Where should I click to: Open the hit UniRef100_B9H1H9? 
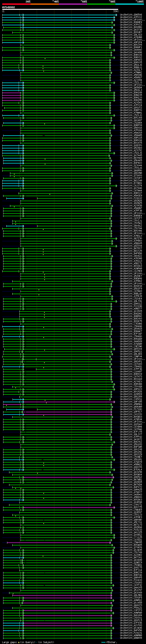tap(131, 93)
